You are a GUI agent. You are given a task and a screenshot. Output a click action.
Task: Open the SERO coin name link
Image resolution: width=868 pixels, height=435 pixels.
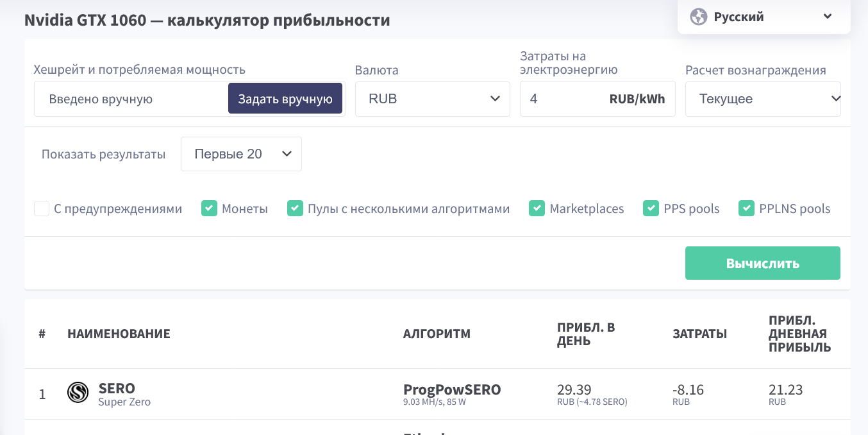tap(117, 389)
